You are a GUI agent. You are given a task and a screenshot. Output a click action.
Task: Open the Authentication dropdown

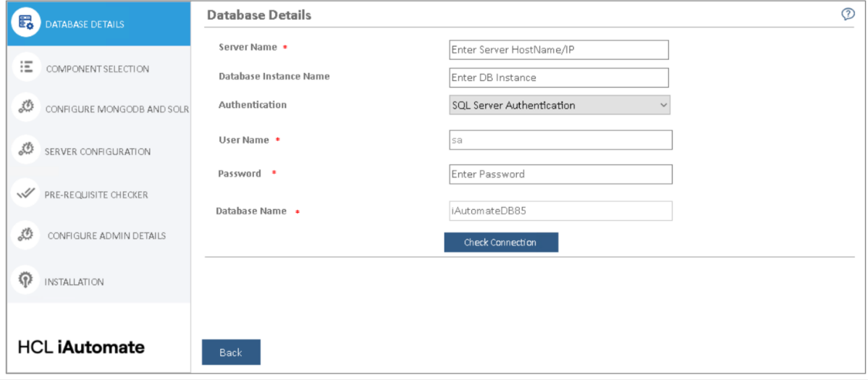coord(559,105)
